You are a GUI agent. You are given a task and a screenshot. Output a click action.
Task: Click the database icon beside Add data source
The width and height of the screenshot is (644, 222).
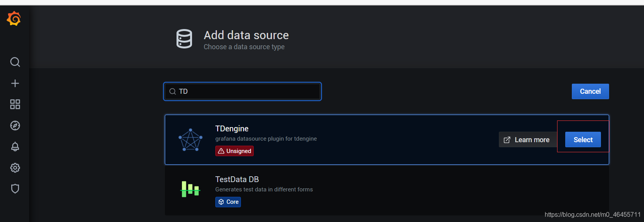[184, 39]
